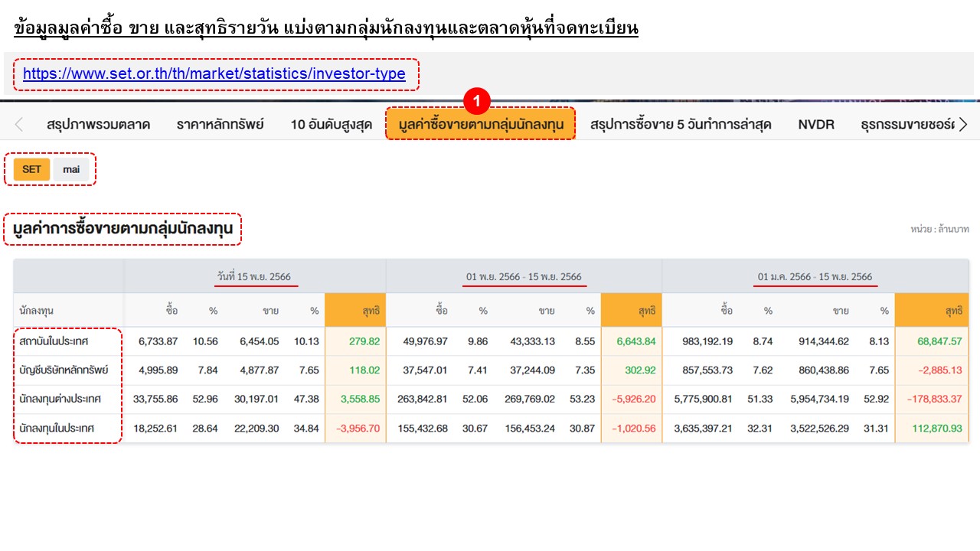Select the มูลค่าซื้อขายตามกลุ่มนักลงทุน tab
980x551 pixels.
(x=480, y=123)
